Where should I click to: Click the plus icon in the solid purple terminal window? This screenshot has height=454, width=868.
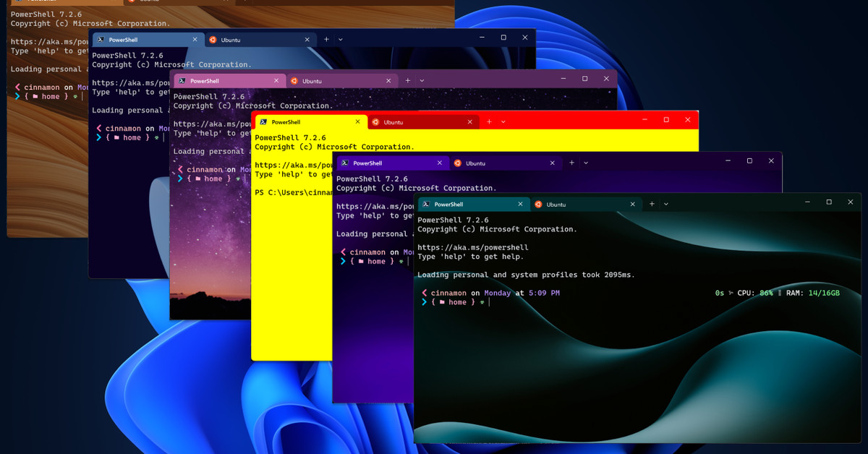571,163
